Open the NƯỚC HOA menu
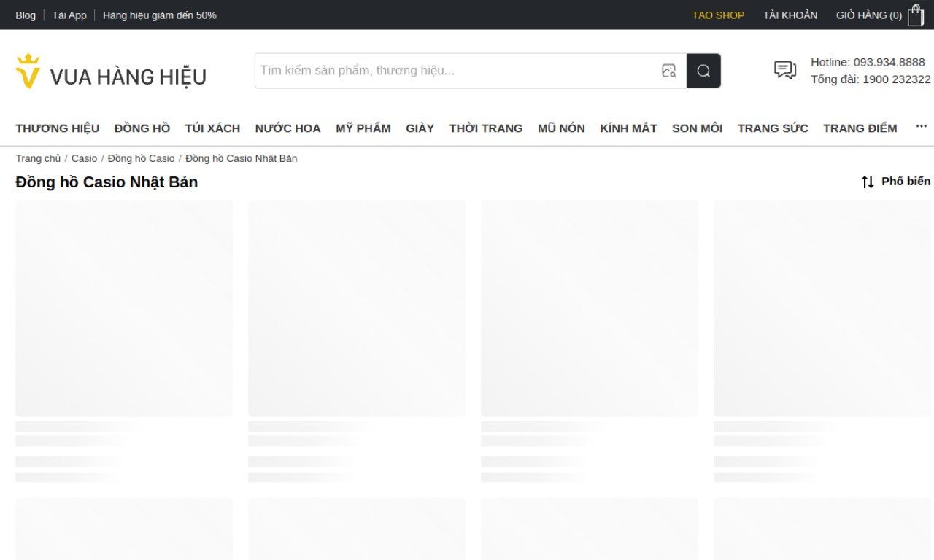The width and height of the screenshot is (934, 560). tap(287, 128)
